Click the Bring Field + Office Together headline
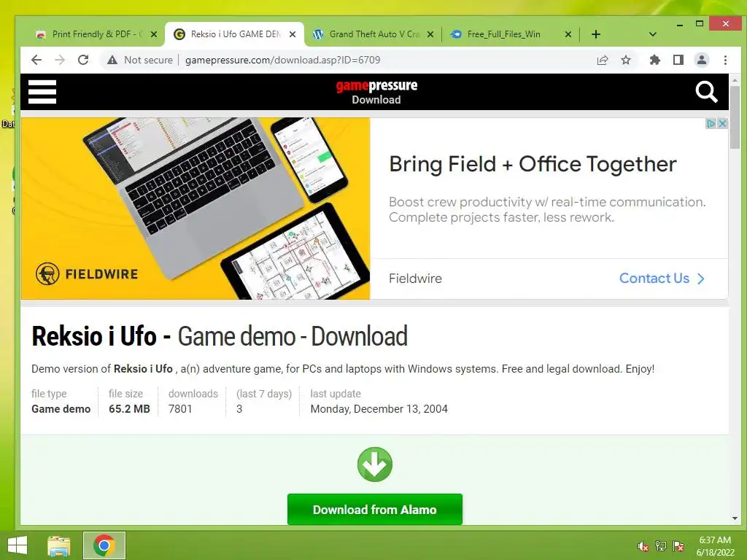This screenshot has height=560, width=747. pos(533,164)
